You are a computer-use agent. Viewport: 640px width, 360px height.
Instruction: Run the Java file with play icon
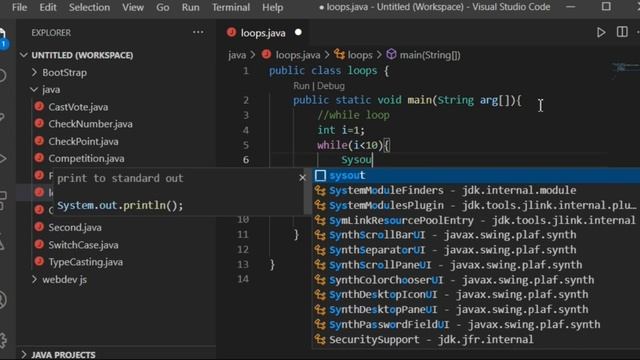point(601,32)
